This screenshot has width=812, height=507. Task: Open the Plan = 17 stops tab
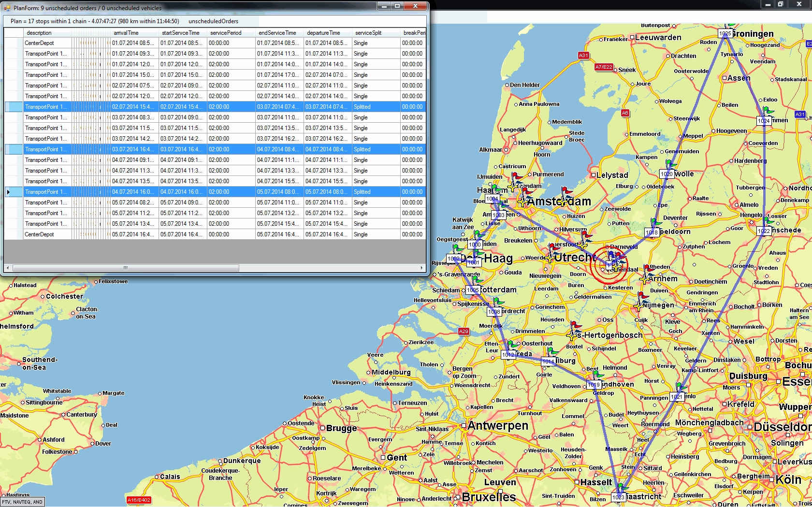point(94,21)
